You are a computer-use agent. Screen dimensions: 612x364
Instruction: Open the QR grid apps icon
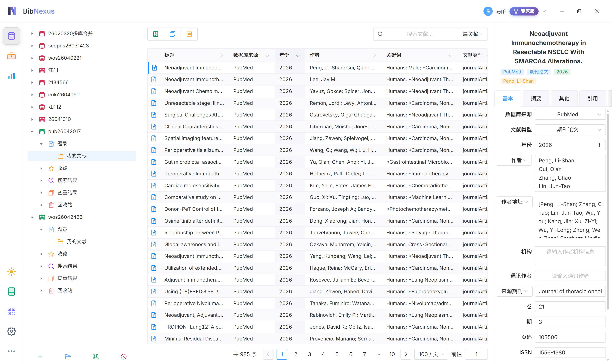pos(11,312)
